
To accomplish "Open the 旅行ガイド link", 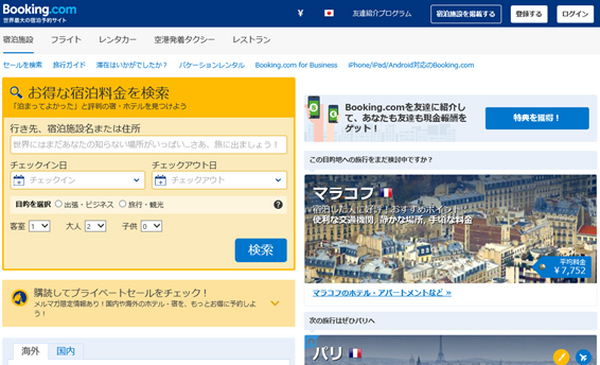I will tap(69, 65).
